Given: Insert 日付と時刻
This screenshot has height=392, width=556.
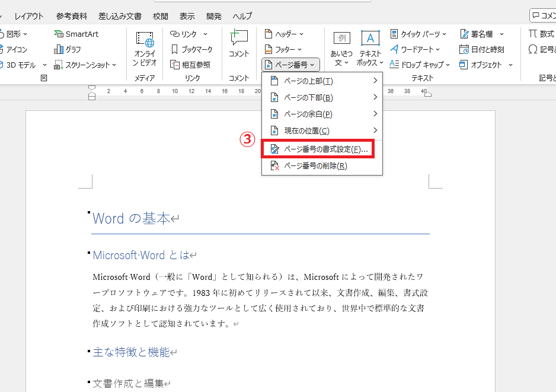Looking at the screenshot, I should point(481,49).
